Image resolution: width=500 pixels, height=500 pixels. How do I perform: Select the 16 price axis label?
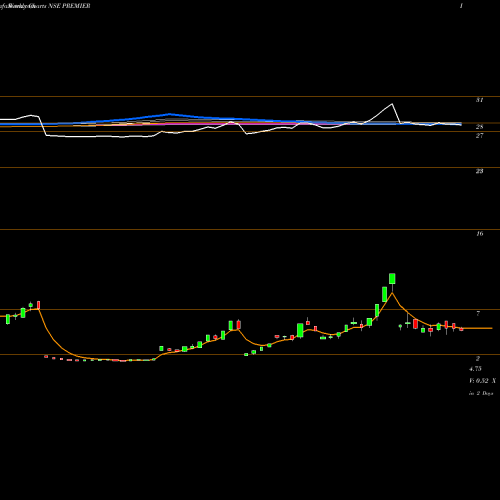pyautogui.click(x=479, y=234)
